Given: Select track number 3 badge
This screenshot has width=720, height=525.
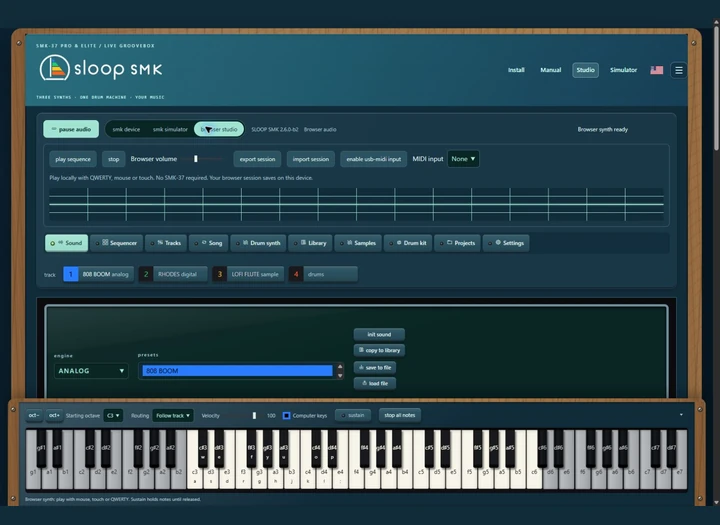Looking at the screenshot, I should [x=219, y=274].
